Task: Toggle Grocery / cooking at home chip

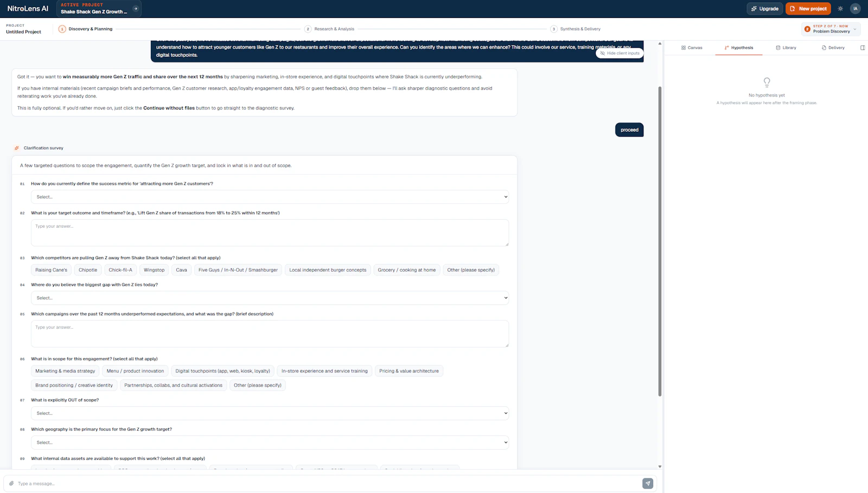Action: tap(407, 270)
